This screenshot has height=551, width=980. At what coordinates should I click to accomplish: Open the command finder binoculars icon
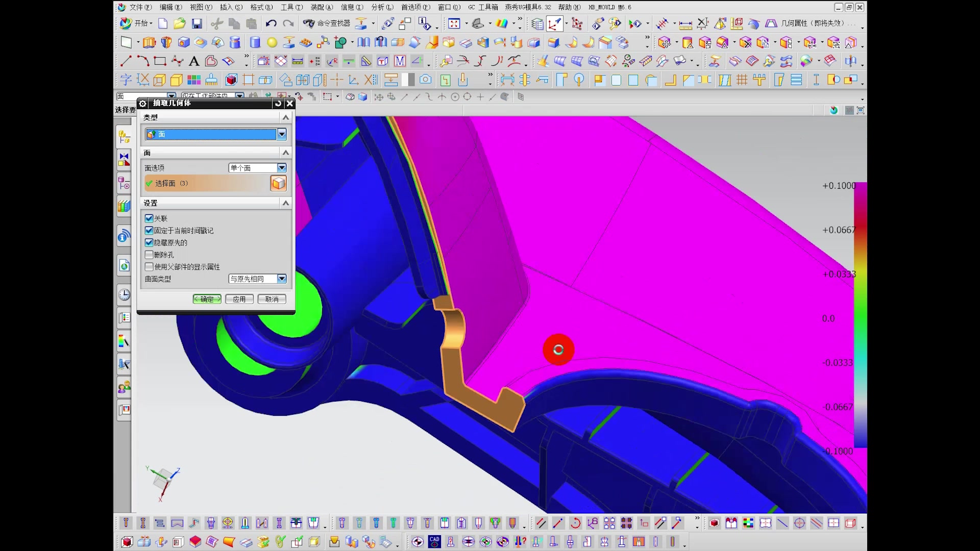coord(309,23)
